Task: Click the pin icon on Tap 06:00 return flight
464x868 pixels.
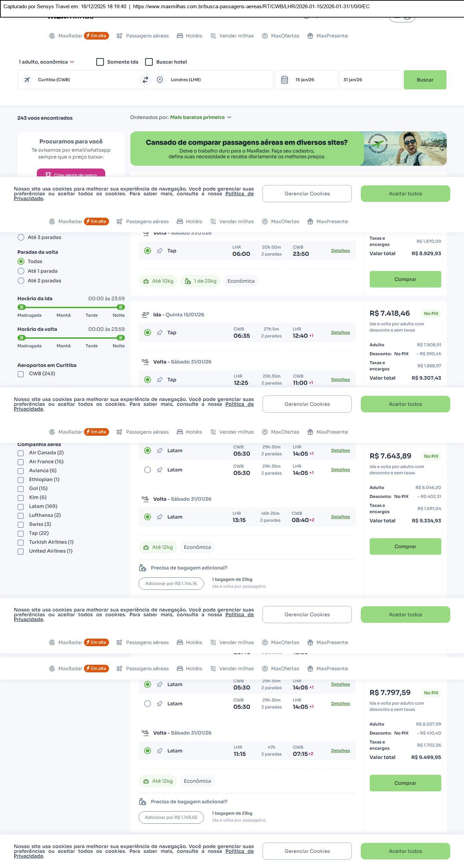Action: [x=160, y=251]
